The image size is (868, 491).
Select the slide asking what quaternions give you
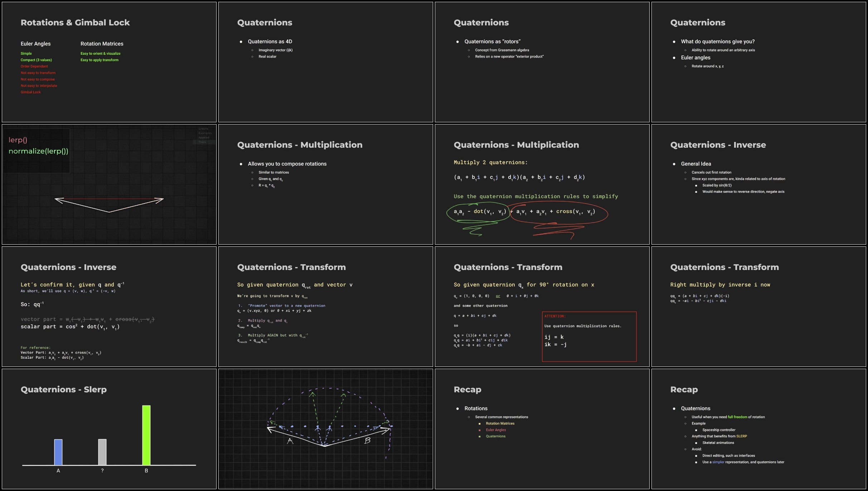point(759,62)
